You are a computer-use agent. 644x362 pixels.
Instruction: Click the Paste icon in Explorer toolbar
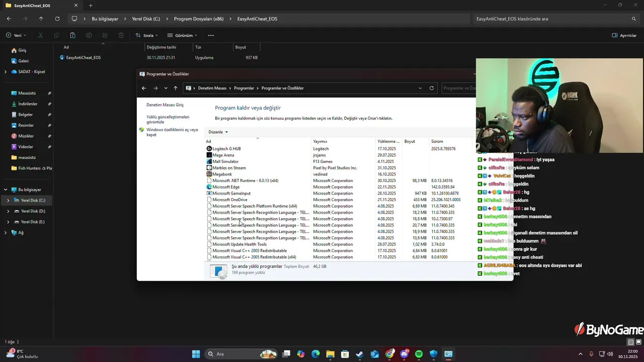pyautogui.click(x=72, y=35)
